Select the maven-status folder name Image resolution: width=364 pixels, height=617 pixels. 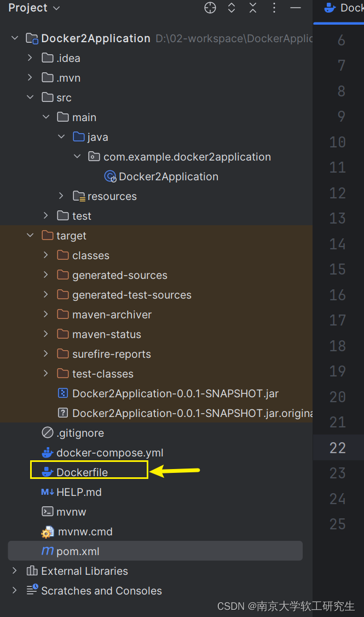pos(107,334)
